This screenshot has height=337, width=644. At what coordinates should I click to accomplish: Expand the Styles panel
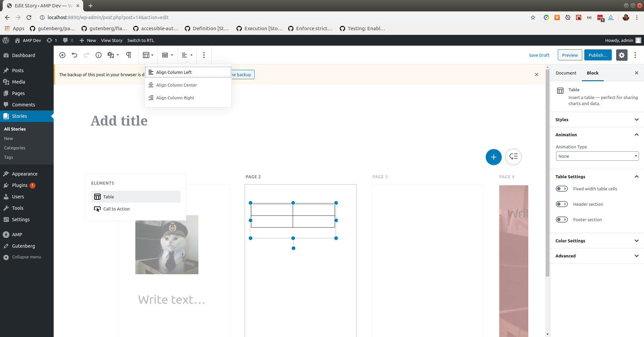coord(597,119)
